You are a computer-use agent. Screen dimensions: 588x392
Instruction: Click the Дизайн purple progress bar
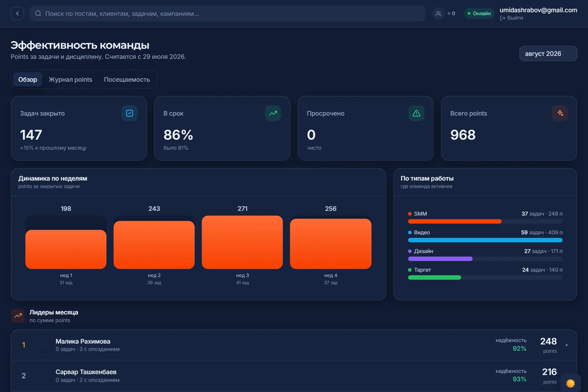click(440, 259)
